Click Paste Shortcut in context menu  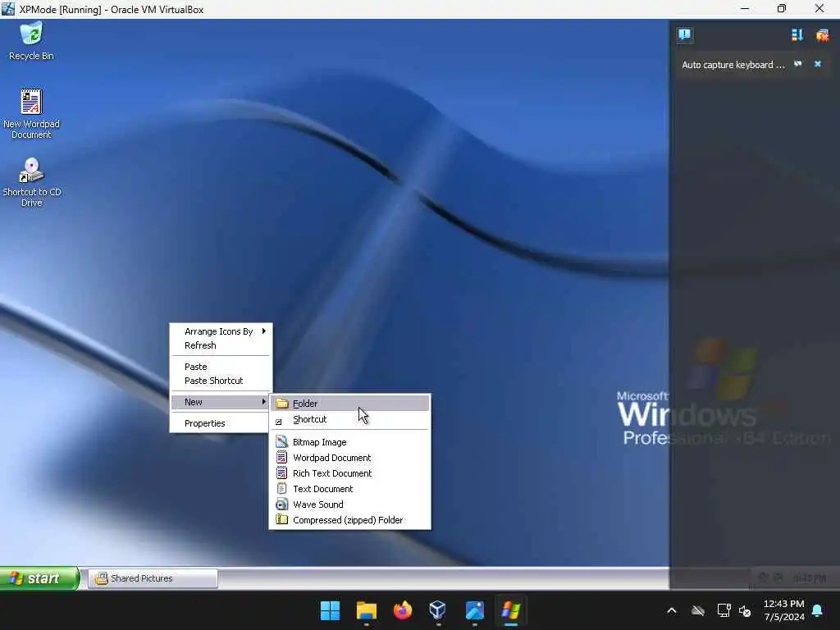coord(221,381)
